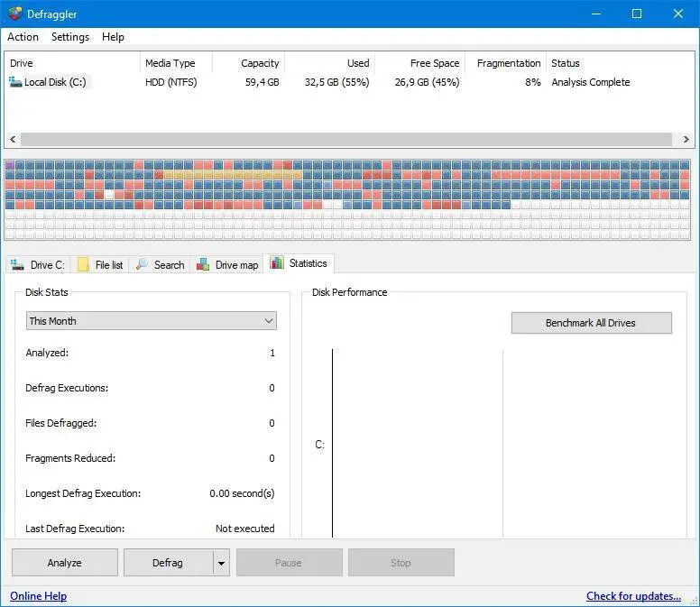Click the Fragments Reduced: label
This screenshot has height=607, width=700.
(70, 458)
